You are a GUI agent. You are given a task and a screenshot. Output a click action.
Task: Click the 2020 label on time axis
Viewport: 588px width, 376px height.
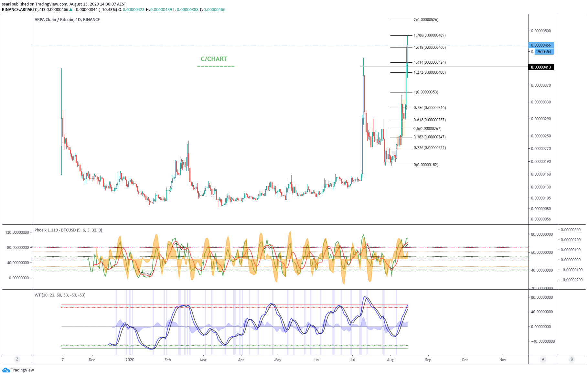130,360
